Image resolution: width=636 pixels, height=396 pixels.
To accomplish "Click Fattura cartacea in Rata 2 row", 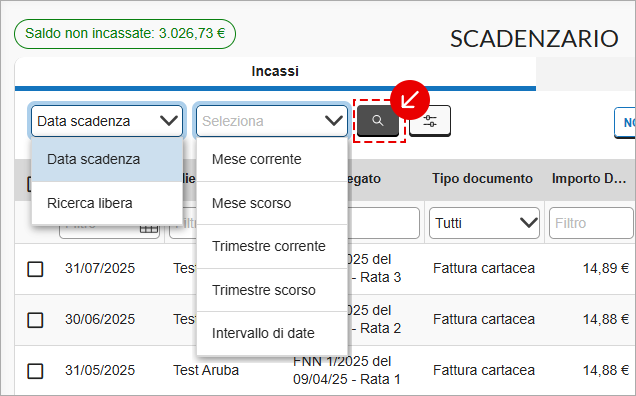I will tap(484, 319).
